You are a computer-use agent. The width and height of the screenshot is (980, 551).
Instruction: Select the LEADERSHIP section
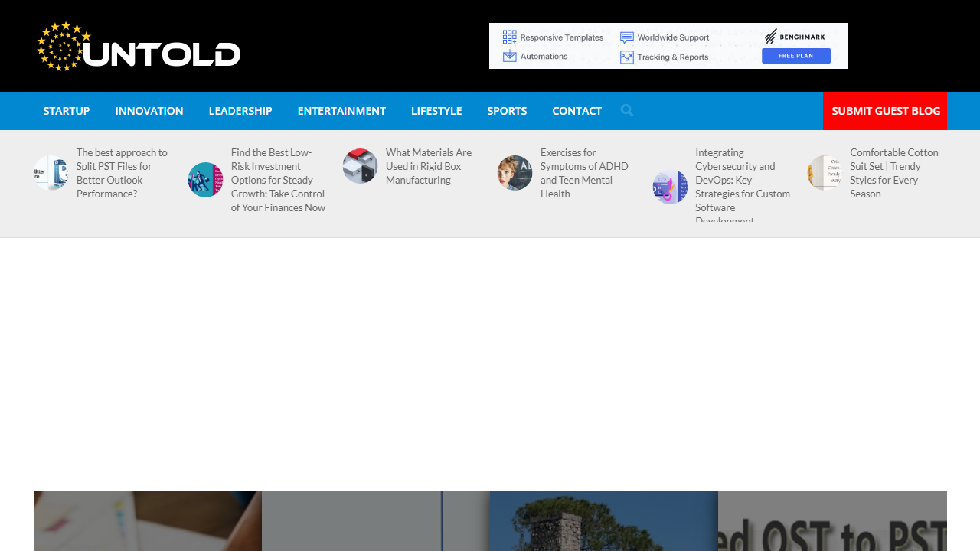click(240, 110)
